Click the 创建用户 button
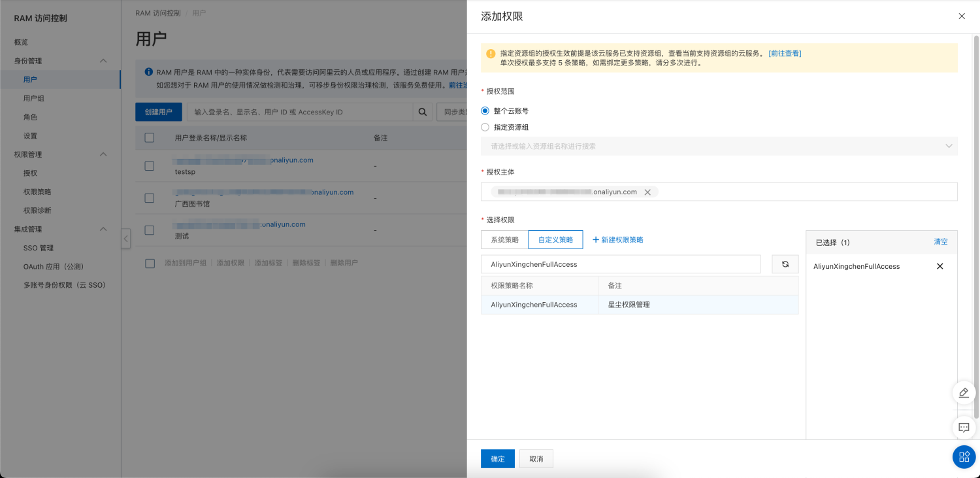The height and width of the screenshot is (478, 980). tap(159, 112)
